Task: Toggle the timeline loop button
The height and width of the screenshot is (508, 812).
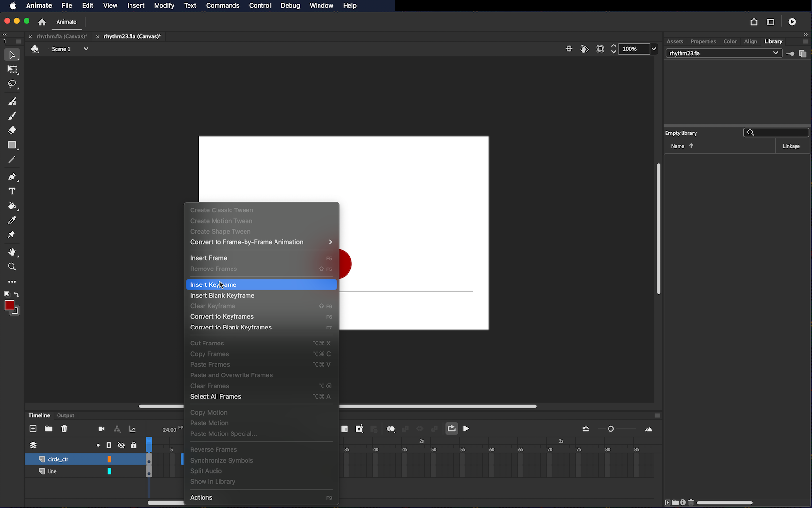Action: pos(451,429)
